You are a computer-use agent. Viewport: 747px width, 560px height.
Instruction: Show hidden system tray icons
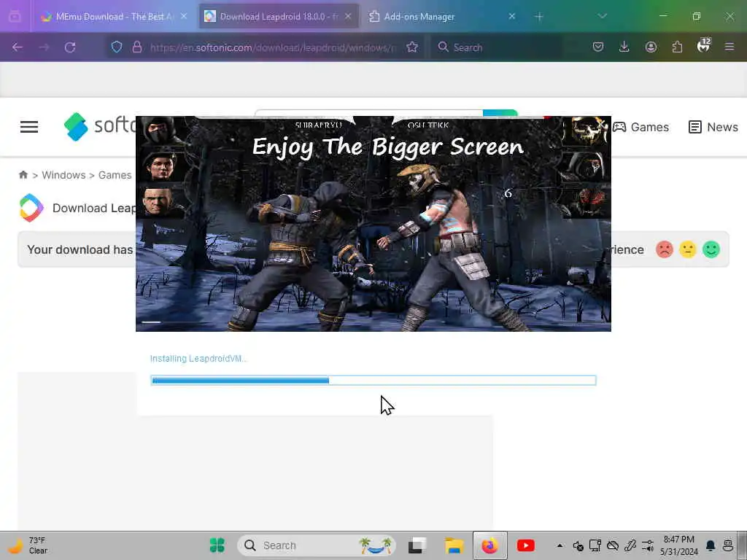point(560,545)
